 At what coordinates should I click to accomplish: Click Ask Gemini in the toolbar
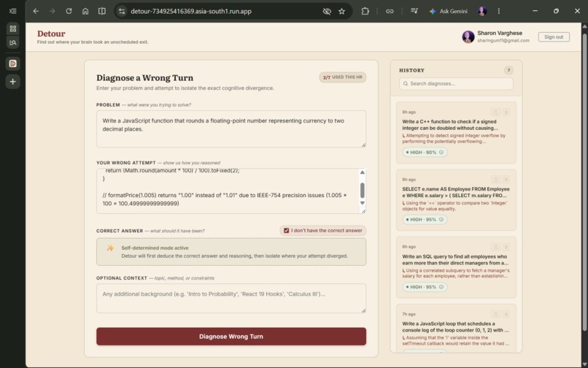point(449,11)
